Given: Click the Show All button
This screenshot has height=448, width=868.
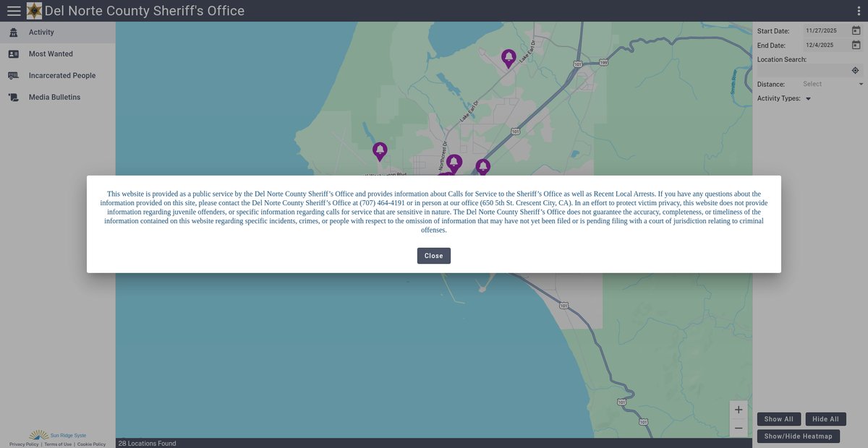Looking at the screenshot, I should [779, 419].
